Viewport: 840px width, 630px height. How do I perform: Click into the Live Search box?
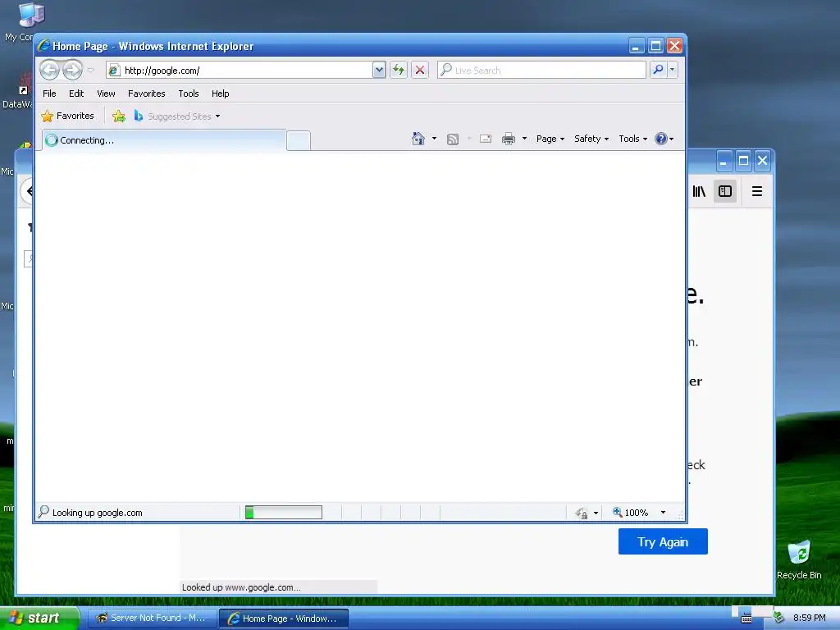point(541,71)
